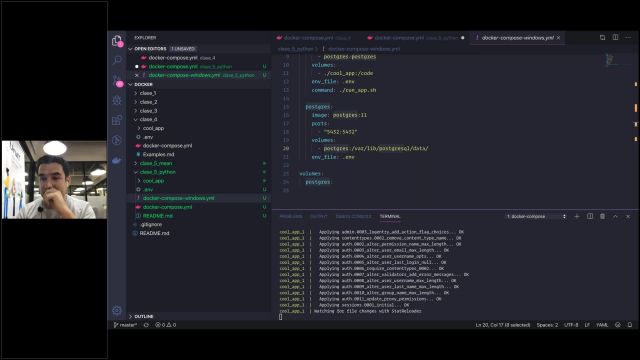640x360 pixels.
Task: Open the root README.md file
Action: [154, 233]
